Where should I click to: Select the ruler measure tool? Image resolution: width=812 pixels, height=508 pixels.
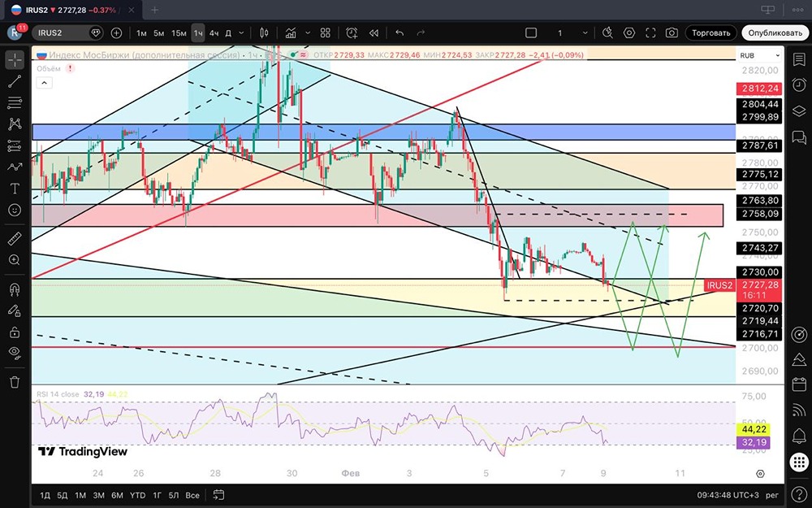(x=15, y=239)
